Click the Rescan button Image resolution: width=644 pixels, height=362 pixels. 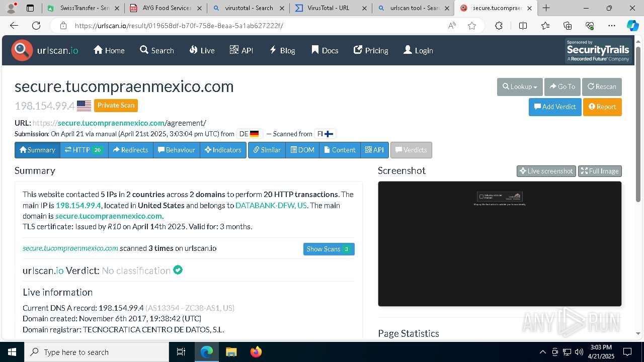(x=602, y=86)
